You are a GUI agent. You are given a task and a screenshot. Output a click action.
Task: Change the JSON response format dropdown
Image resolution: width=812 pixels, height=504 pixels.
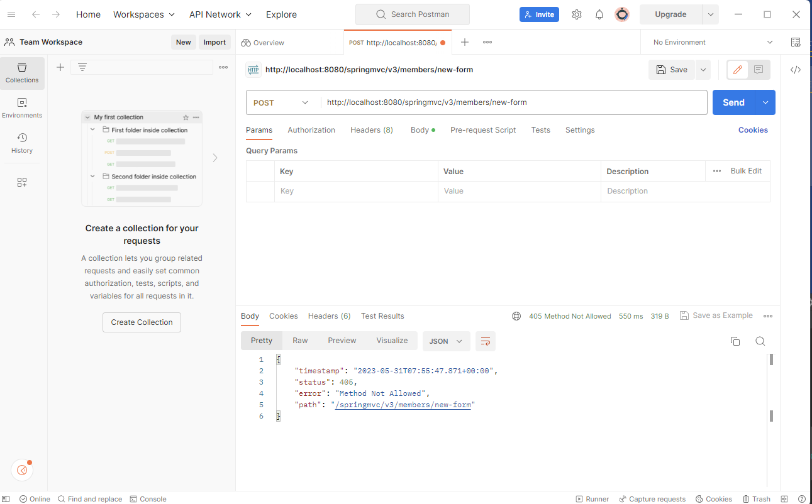coord(446,341)
